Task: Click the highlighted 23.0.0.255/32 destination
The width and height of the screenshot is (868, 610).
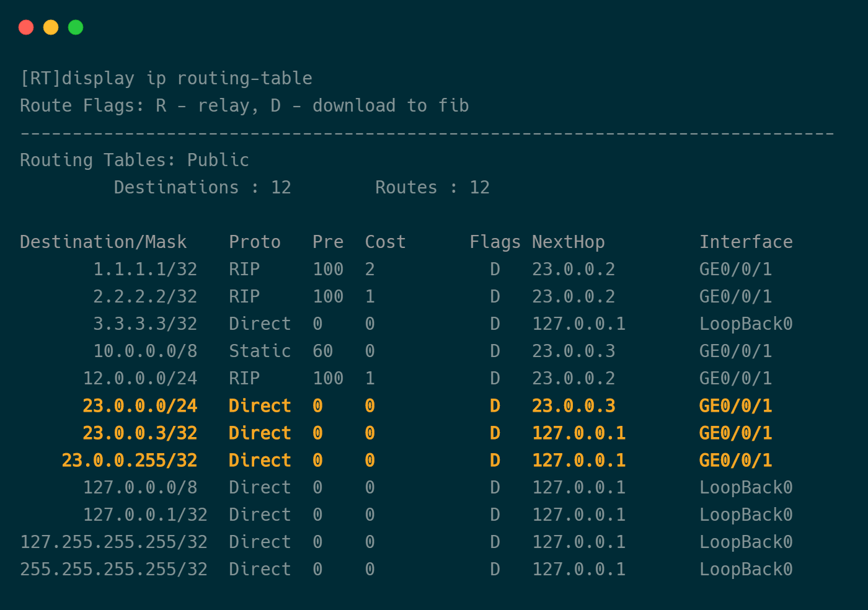Action: point(130,461)
